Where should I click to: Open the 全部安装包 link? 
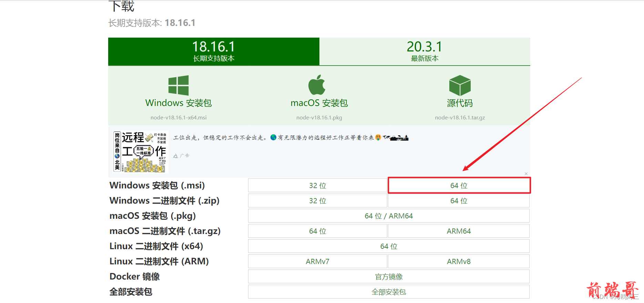(x=389, y=292)
